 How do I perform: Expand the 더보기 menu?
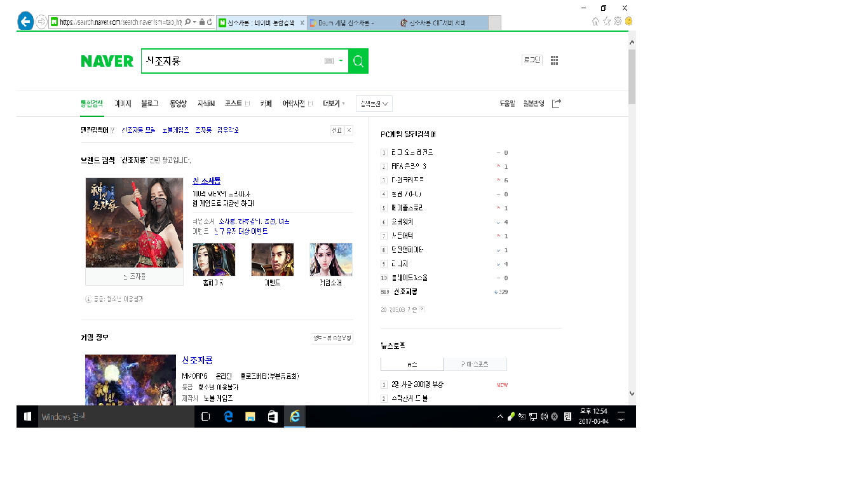[x=334, y=104]
